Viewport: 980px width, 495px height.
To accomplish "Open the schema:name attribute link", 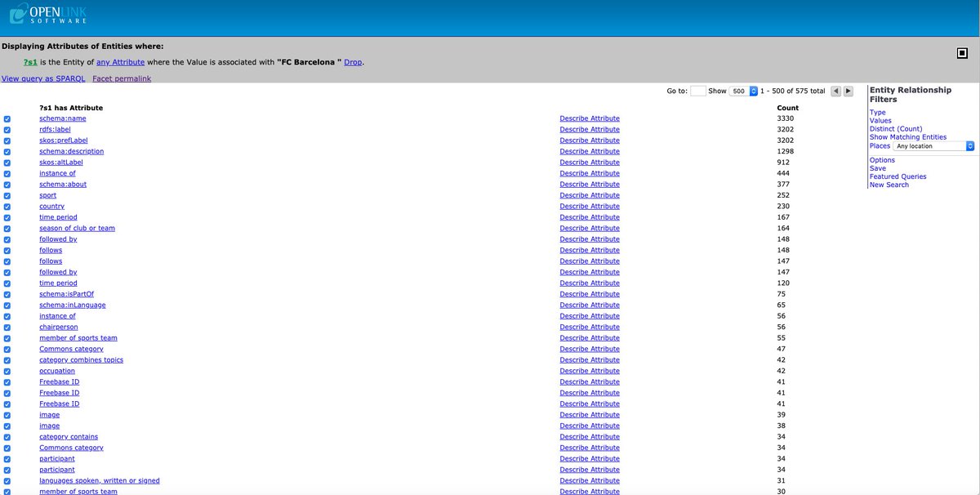I will tap(62, 118).
